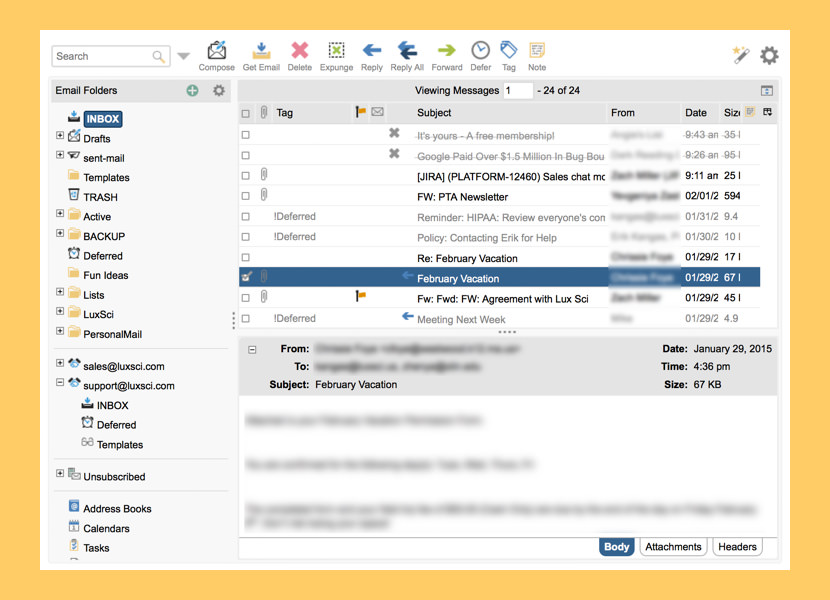Open the Calendars link in the sidebar
This screenshot has width=830, height=600.
click(106, 529)
